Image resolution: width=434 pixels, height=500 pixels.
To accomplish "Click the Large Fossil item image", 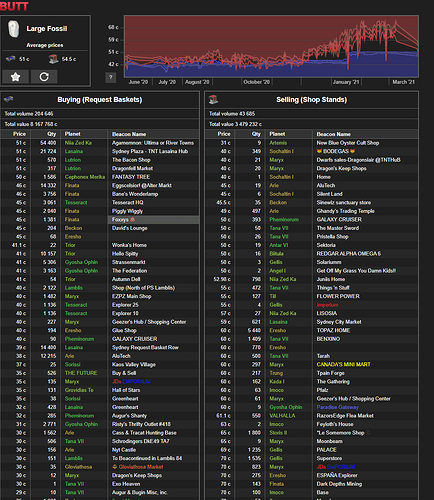I will (13, 29).
